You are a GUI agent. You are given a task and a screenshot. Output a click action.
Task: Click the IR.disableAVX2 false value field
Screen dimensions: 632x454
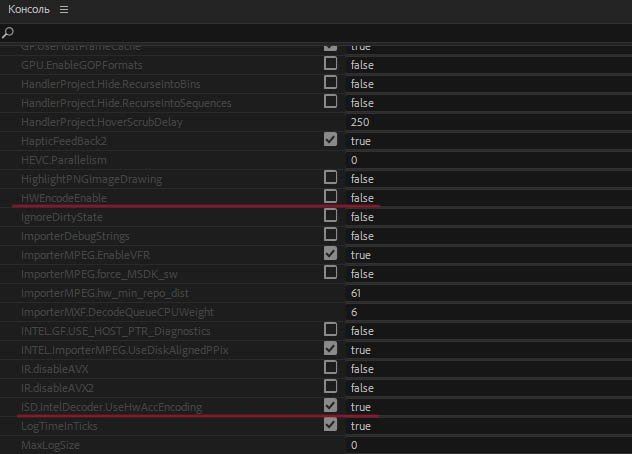[489, 388]
